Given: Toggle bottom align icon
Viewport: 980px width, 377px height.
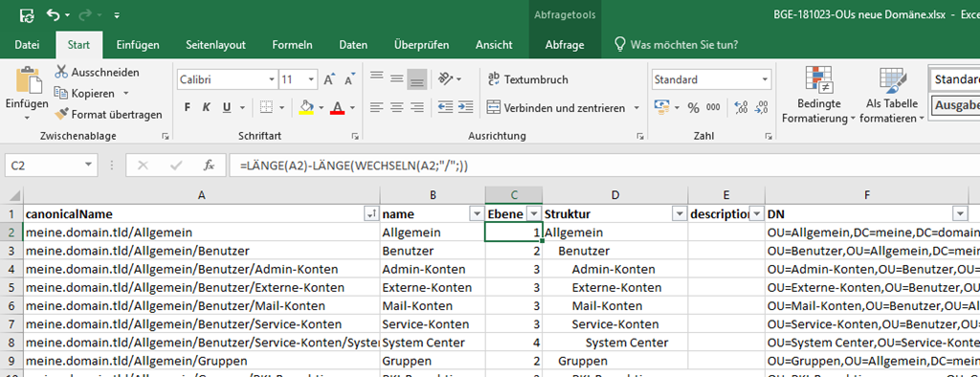Looking at the screenshot, I should pos(417,78).
